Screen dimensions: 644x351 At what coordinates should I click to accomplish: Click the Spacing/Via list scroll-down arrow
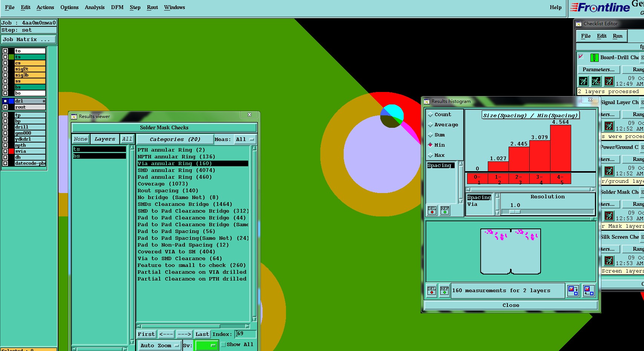pyautogui.click(x=497, y=213)
